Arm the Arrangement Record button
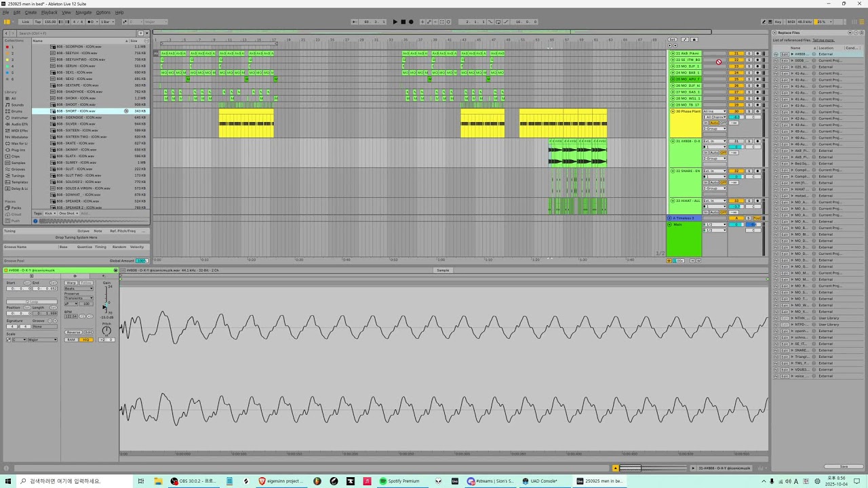 pyautogui.click(x=410, y=22)
